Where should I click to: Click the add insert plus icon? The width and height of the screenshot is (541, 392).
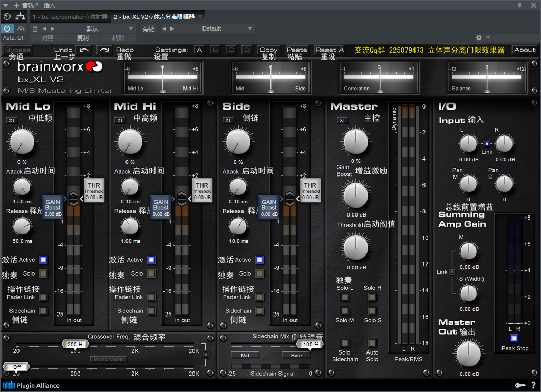coord(16,5)
